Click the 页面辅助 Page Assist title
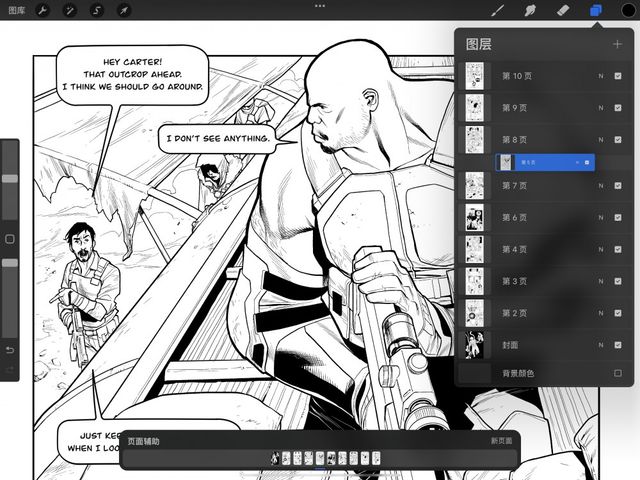Image resolution: width=640 pixels, height=480 pixels. coord(143,441)
